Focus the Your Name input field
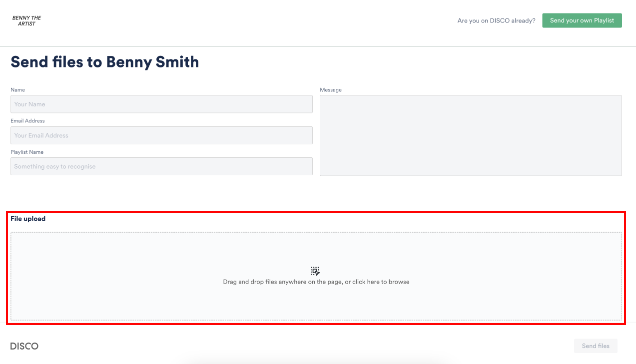Screen dimensions: 636x364 [161, 104]
